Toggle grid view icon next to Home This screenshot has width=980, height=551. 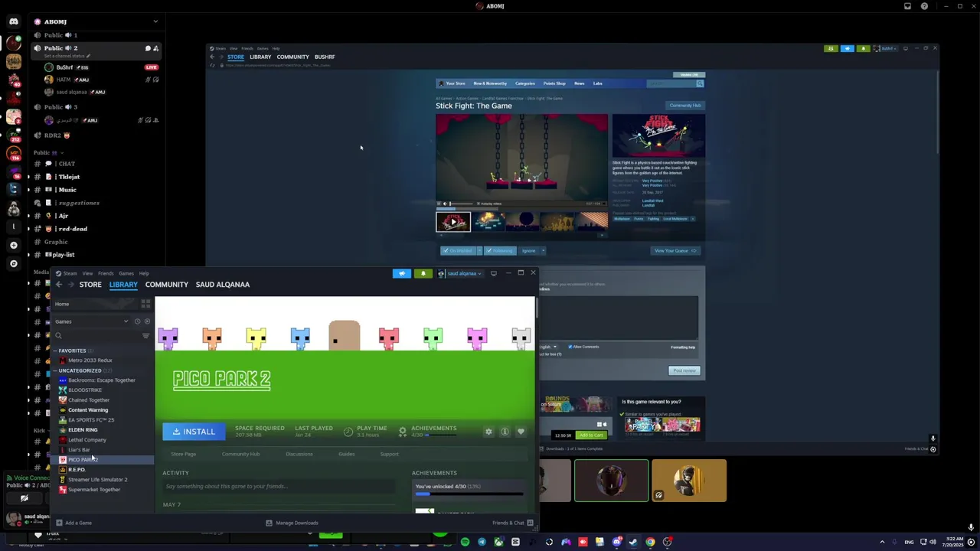point(145,304)
